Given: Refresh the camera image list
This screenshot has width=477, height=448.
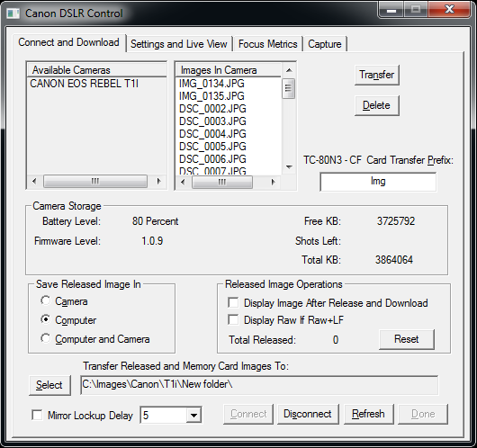Looking at the screenshot, I should (x=368, y=414).
